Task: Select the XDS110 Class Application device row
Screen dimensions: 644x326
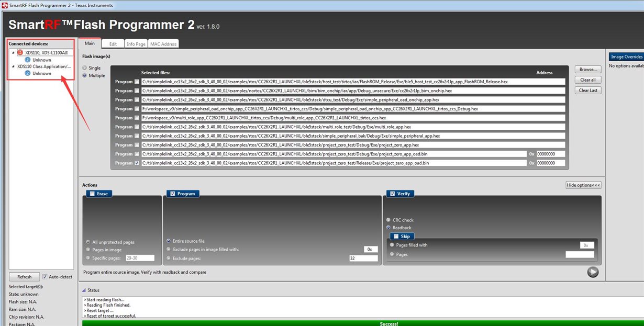Action: tap(43, 66)
